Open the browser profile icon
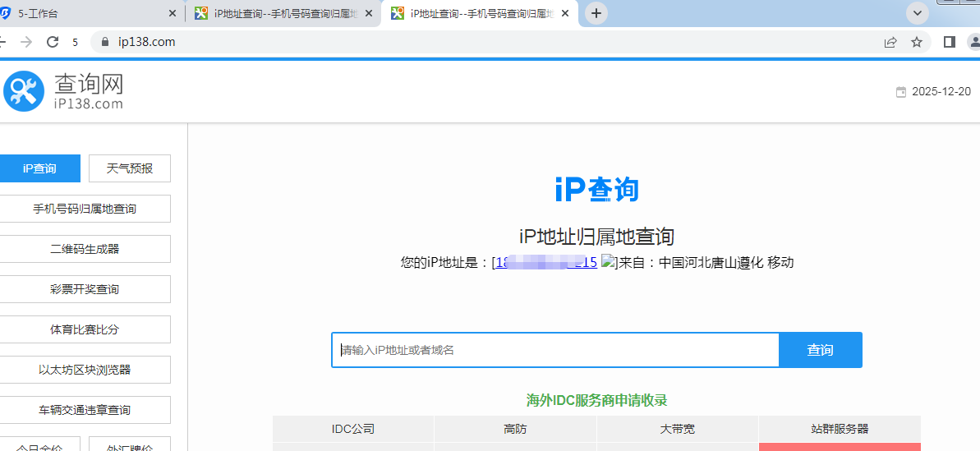980x451 pixels. coord(974,42)
